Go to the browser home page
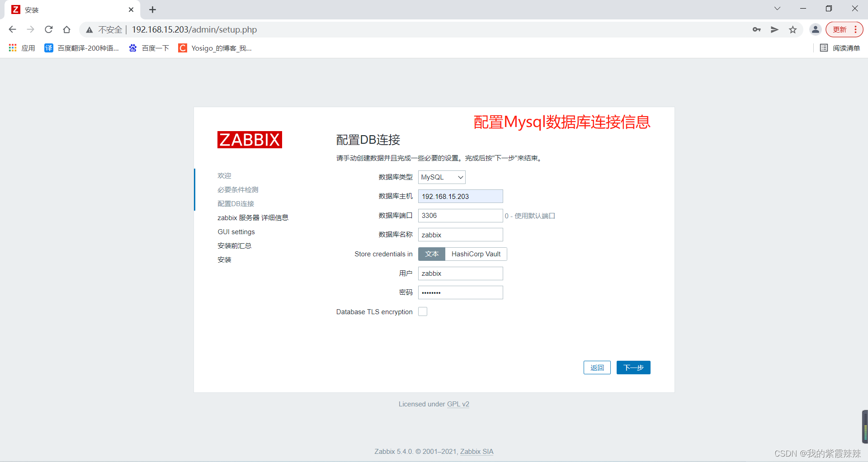868x462 pixels. [66, 29]
